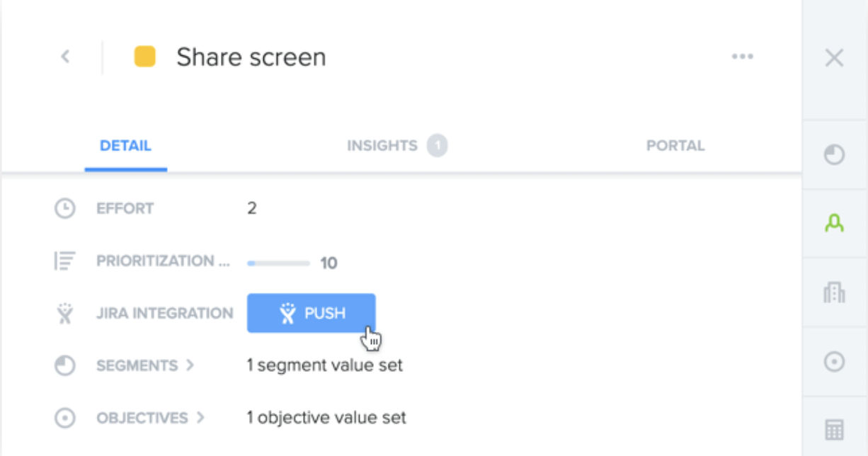Click the yellow color swatch beside title
Image resolution: width=868 pixels, height=456 pixels.
pyautogui.click(x=145, y=57)
